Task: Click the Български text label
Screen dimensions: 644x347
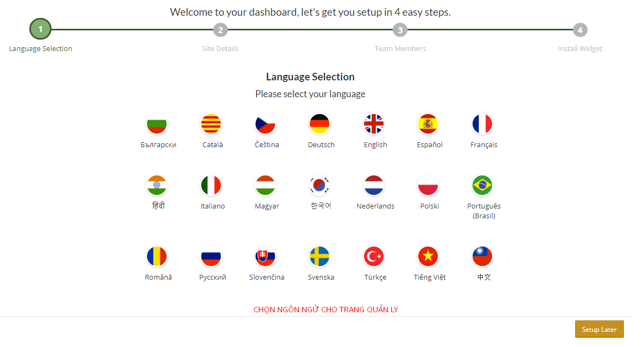Action: point(158,145)
